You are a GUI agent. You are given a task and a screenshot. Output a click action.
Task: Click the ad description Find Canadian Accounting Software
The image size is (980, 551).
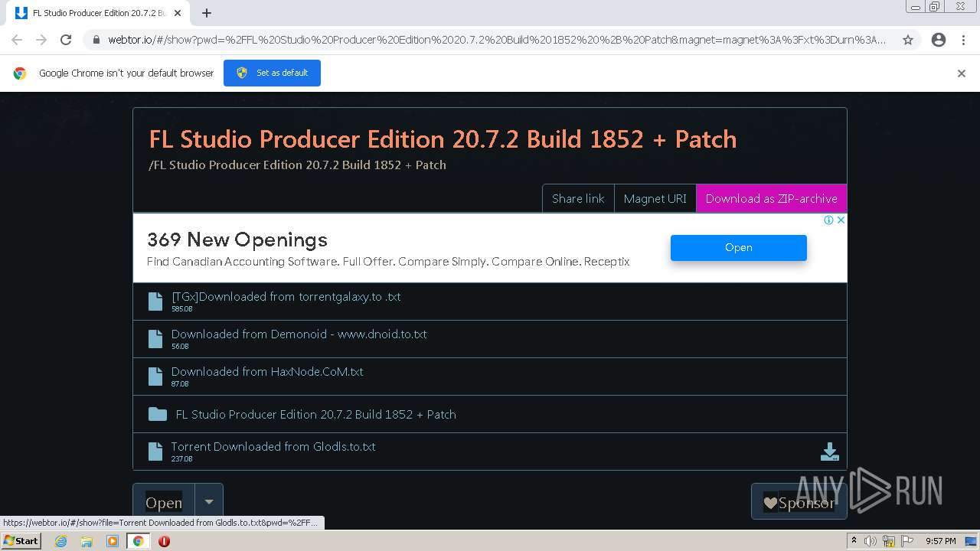click(x=388, y=262)
